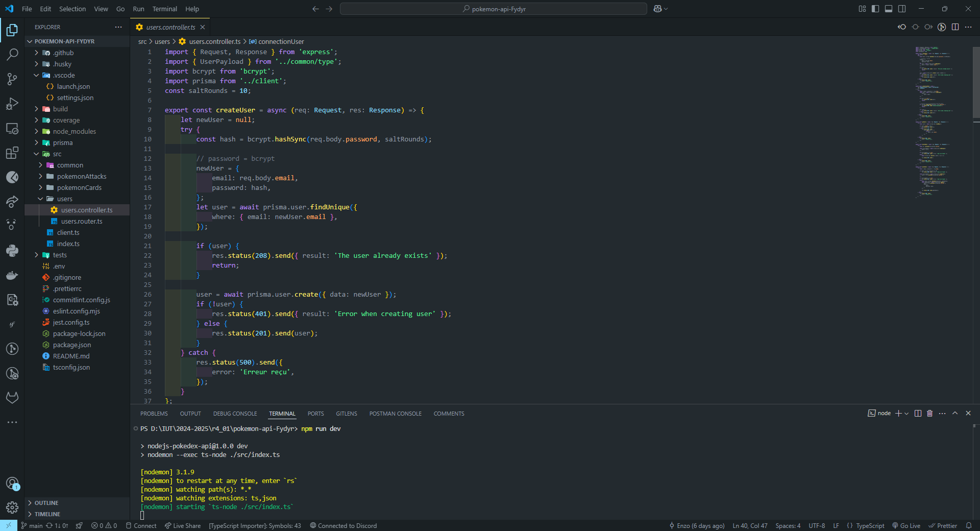Expand the prisma folder

(63, 143)
